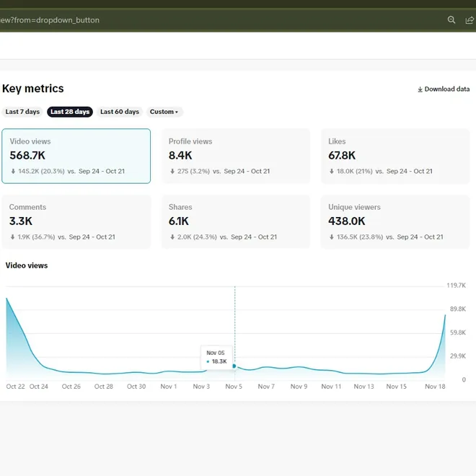Click the Download data button

tap(444, 89)
